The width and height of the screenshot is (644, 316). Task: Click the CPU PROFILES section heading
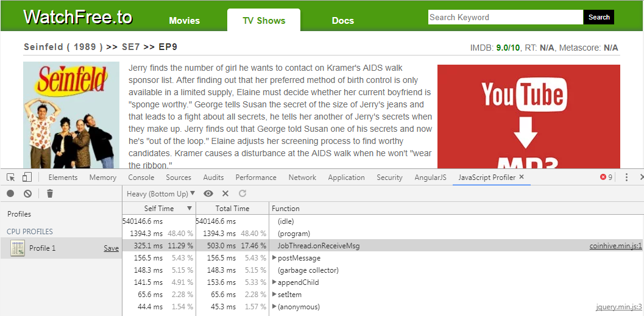[x=30, y=232]
